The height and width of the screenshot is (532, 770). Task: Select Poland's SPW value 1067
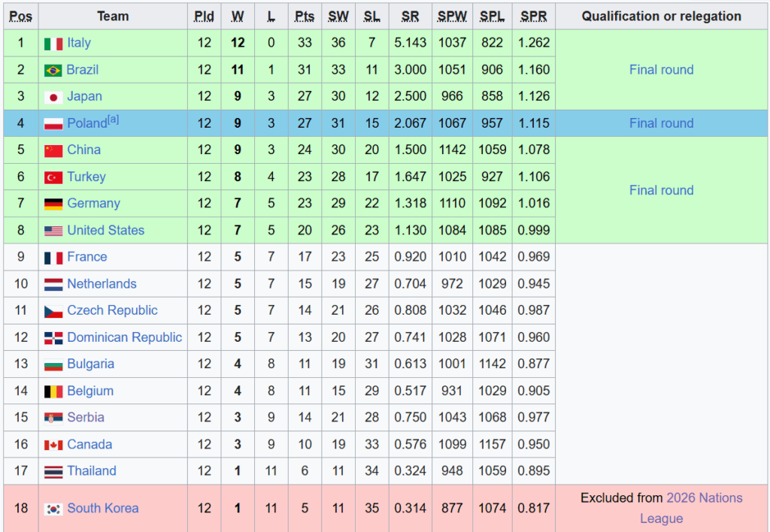tap(452, 123)
